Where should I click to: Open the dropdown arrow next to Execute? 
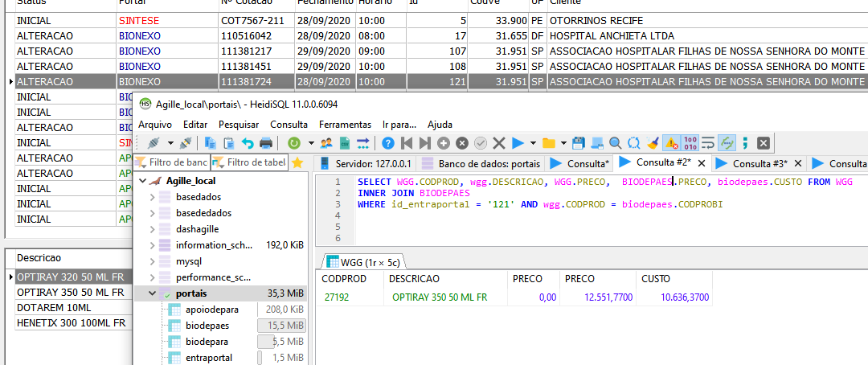[533, 143]
